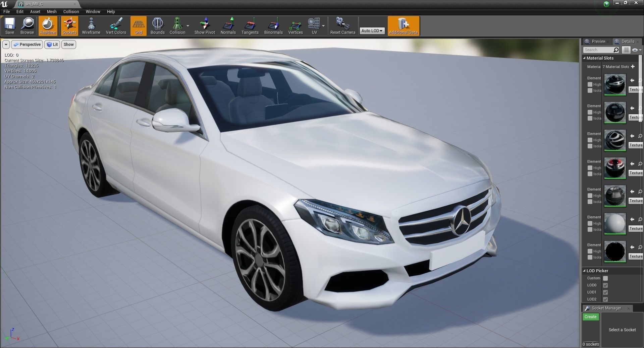Click the Collision toolbar icon
Screen dimensions: 644x348
(177, 26)
